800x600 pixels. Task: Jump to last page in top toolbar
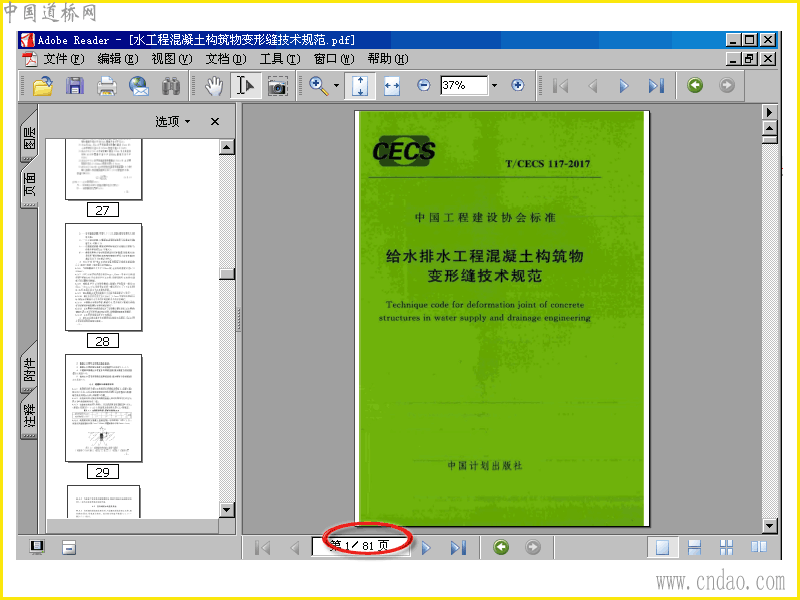(656, 85)
